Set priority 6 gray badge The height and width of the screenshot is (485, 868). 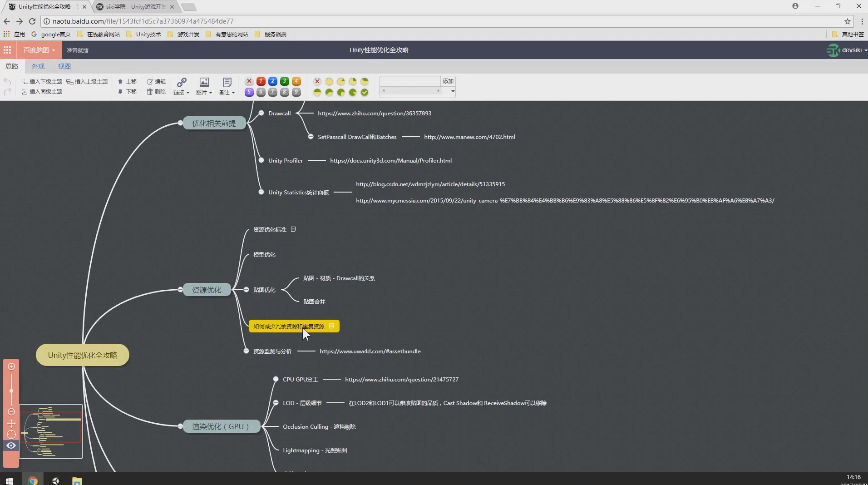pyautogui.click(x=261, y=92)
